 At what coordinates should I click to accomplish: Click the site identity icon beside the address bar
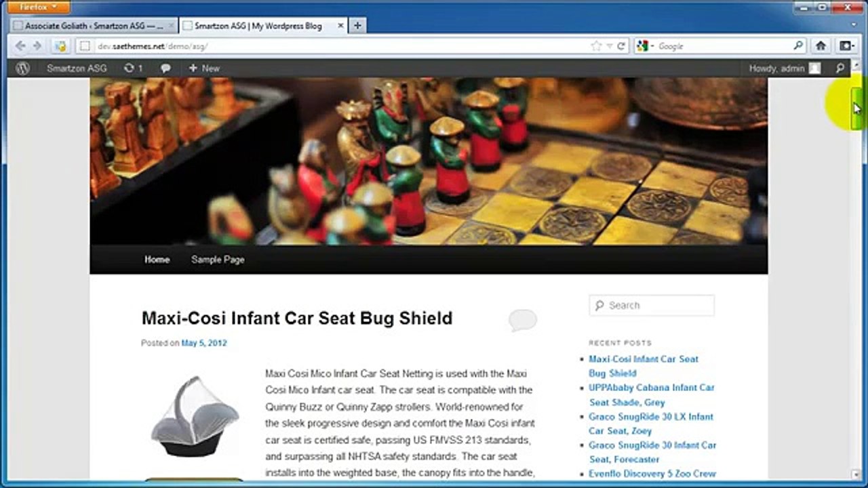tap(84, 46)
